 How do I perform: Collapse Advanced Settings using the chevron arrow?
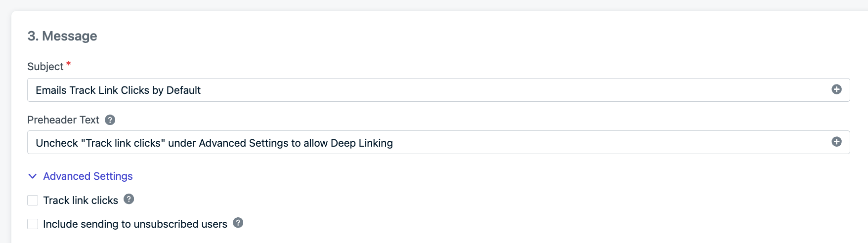[x=33, y=176]
